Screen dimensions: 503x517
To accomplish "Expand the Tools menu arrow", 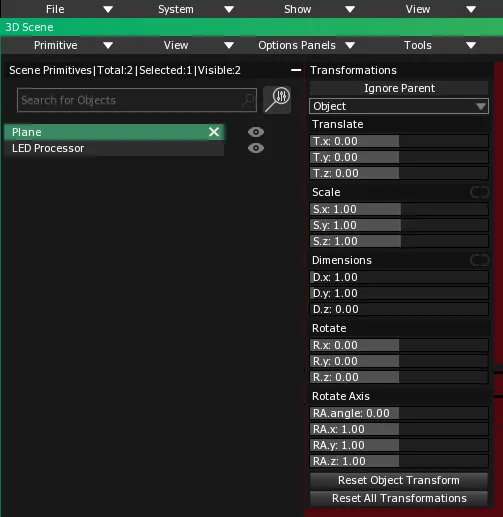I will 471,45.
